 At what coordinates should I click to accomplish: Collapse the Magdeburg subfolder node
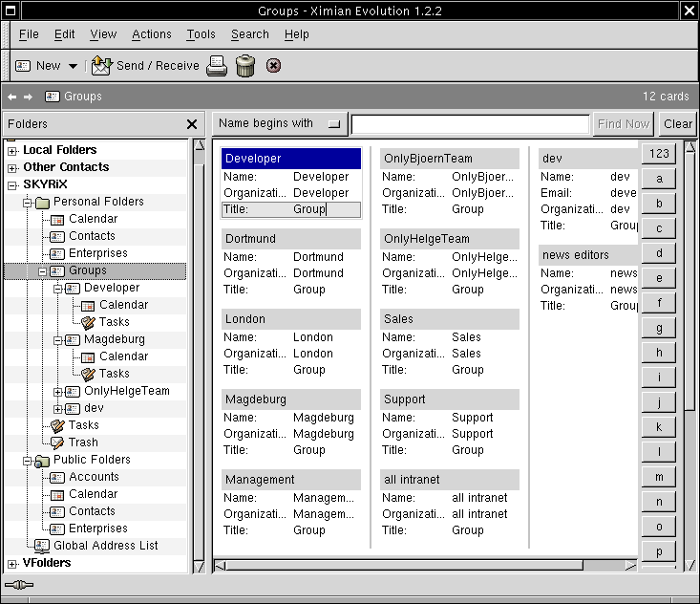coord(57,340)
